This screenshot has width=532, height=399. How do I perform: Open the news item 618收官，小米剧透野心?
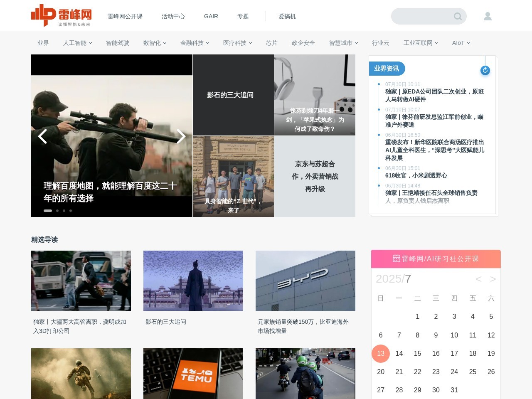(x=416, y=175)
